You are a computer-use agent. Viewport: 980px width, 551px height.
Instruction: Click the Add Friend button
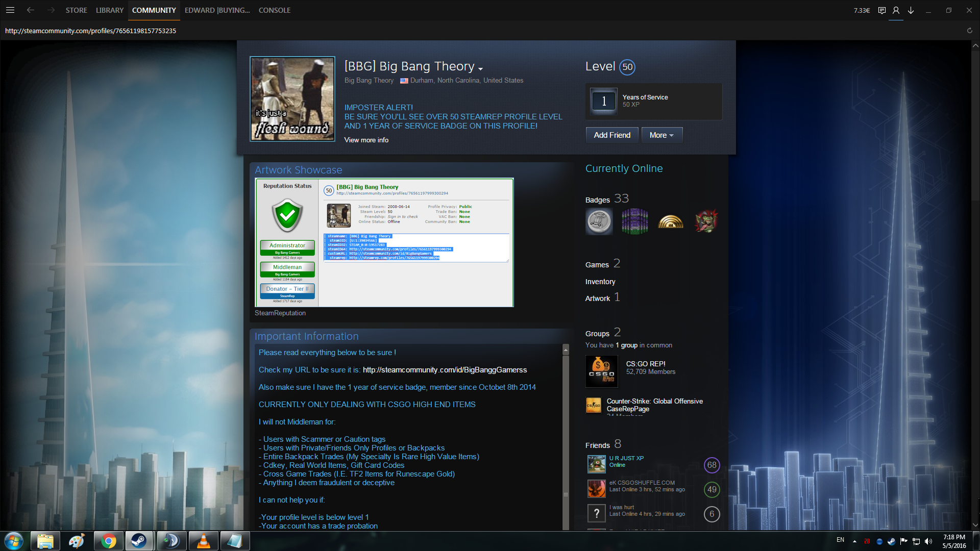click(611, 135)
